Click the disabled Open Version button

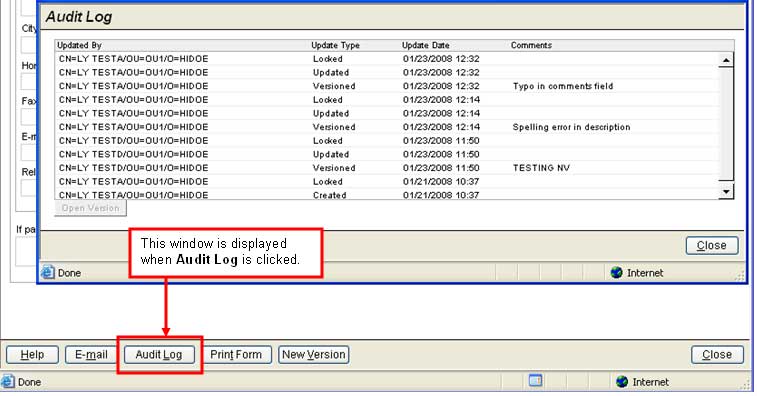coord(91,208)
